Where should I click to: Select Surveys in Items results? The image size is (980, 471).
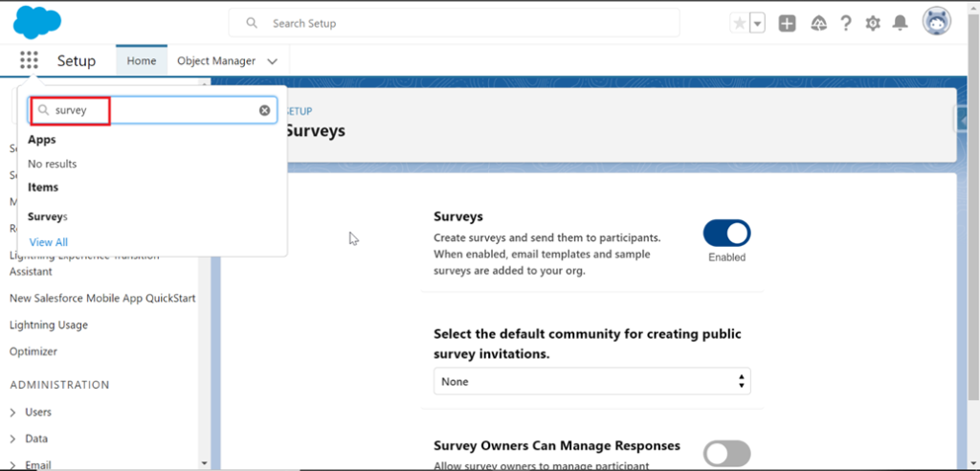pos(48,216)
